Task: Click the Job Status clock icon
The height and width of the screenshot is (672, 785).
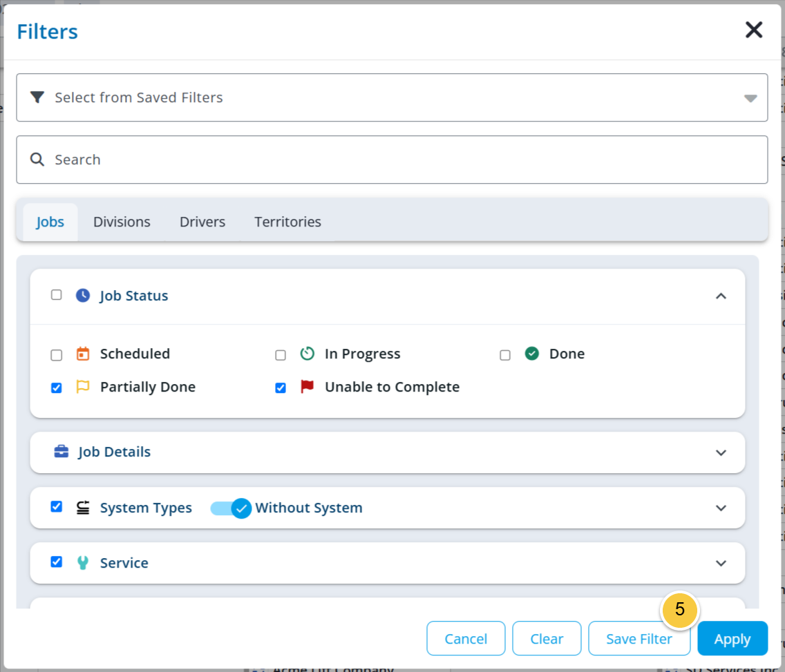Action: click(83, 296)
